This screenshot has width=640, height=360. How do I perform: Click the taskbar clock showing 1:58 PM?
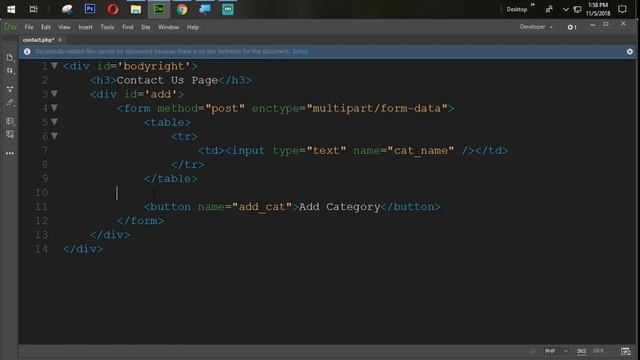(598, 9)
